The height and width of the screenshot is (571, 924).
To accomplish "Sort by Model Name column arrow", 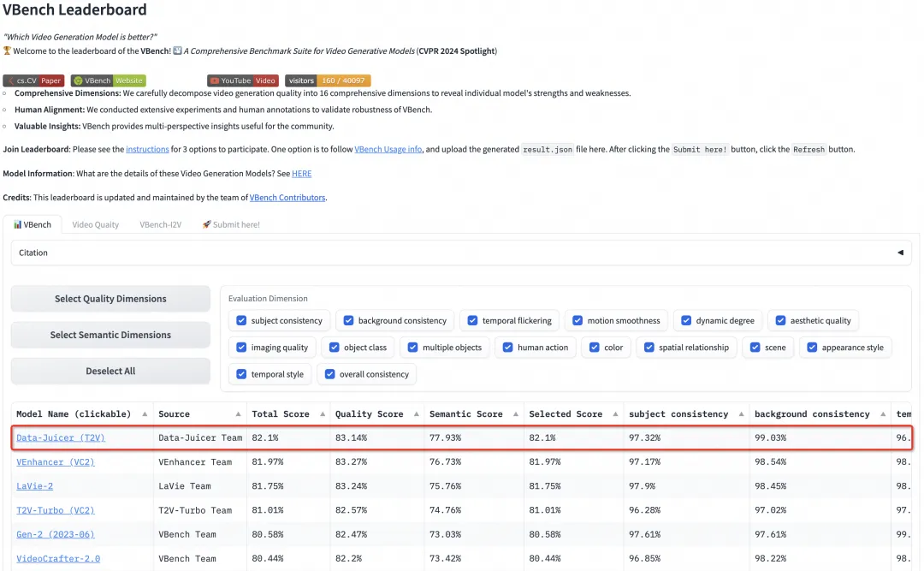I will coord(145,414).
